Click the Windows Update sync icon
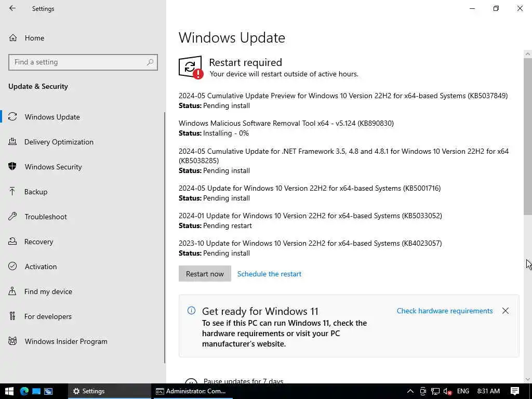 [x=12, y=117]
